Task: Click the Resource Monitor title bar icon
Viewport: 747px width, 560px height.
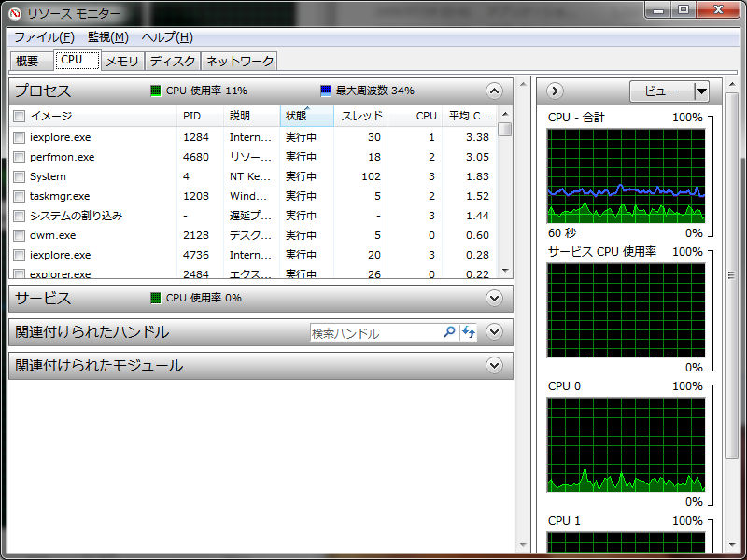Action: pos(14,13)
